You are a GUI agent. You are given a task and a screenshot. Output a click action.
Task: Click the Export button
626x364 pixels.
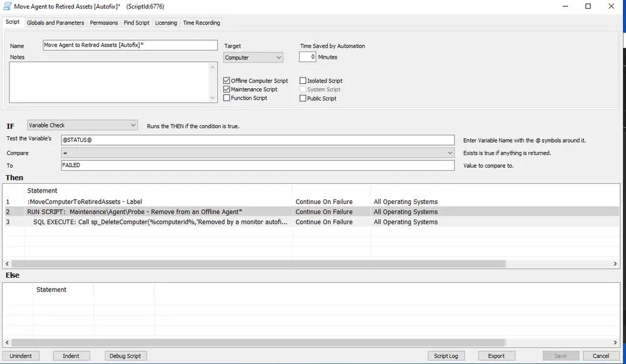tap(496, 355)
